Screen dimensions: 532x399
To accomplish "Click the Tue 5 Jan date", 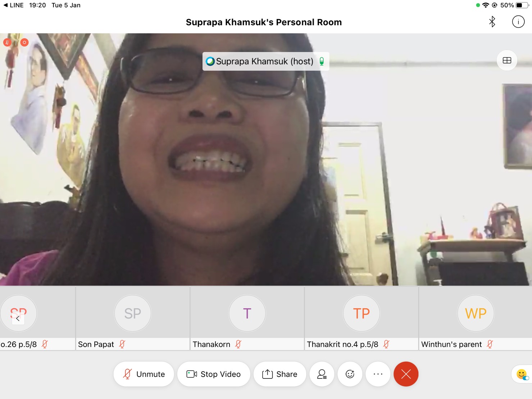I will (x=66, y=5).
